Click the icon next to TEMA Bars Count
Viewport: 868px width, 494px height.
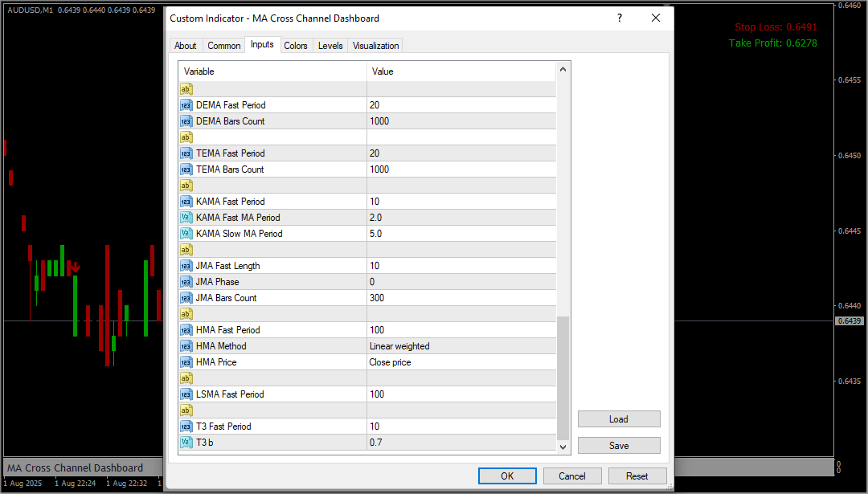coord(186,169)
